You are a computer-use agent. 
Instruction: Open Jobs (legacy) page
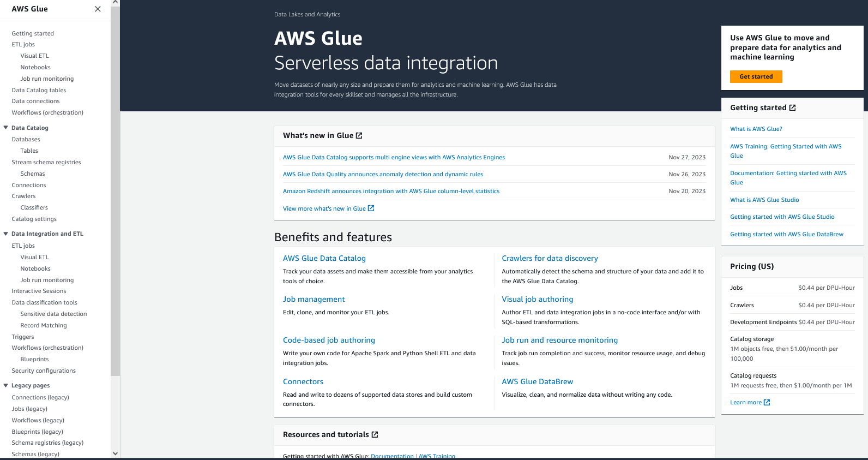click(x=29, y=409)
